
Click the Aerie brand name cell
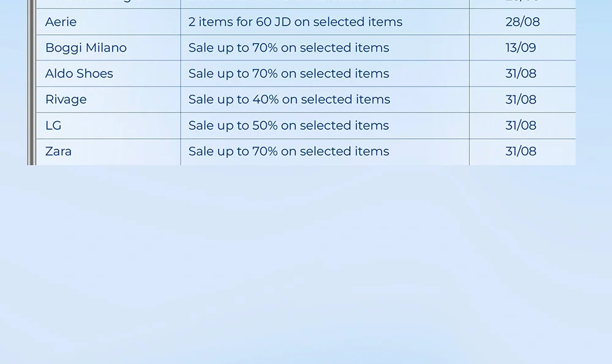click(x=61, y=22)
